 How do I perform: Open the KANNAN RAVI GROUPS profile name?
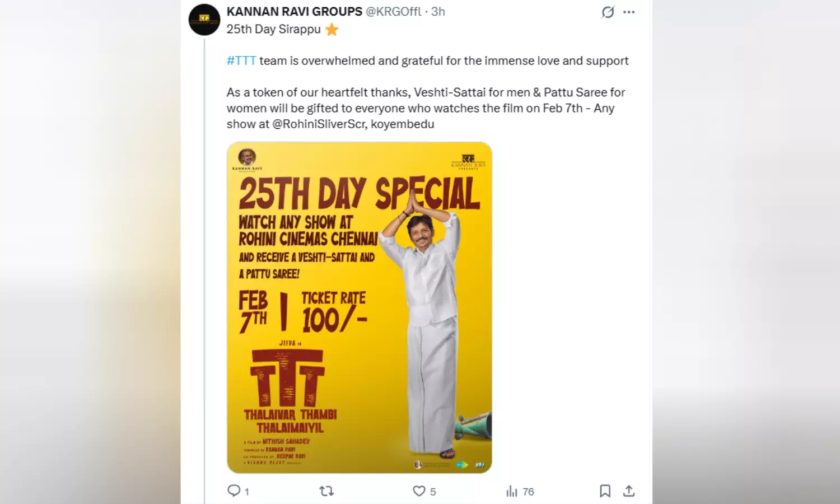[x=294, y=11]
